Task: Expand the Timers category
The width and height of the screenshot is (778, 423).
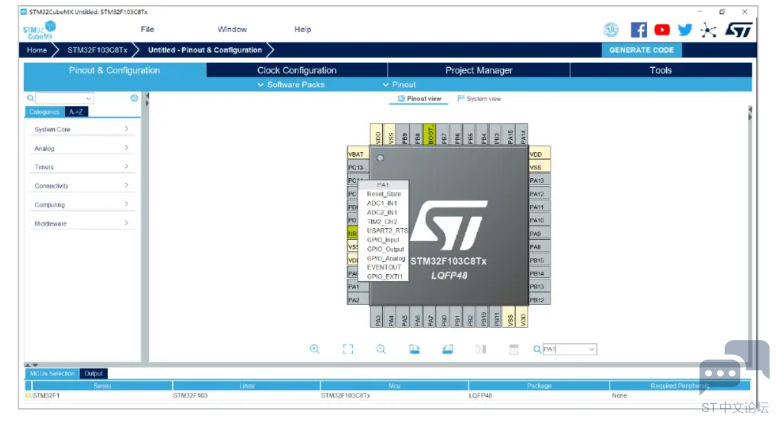Action: tap(80, 167)
